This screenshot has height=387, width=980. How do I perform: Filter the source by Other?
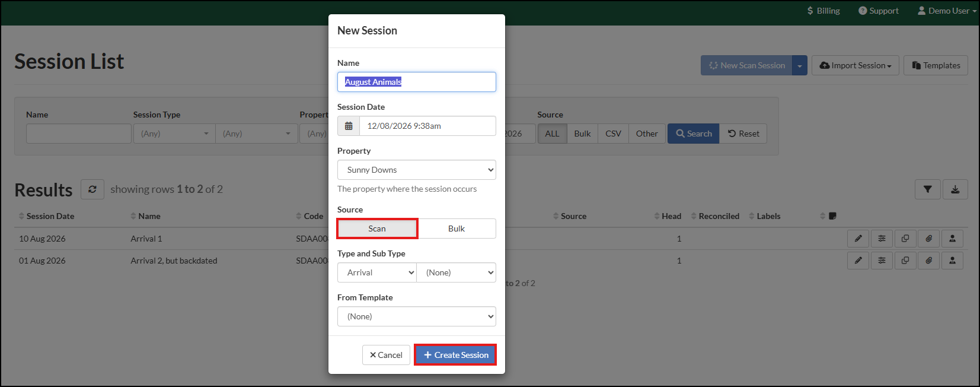[x=647, y=134]
